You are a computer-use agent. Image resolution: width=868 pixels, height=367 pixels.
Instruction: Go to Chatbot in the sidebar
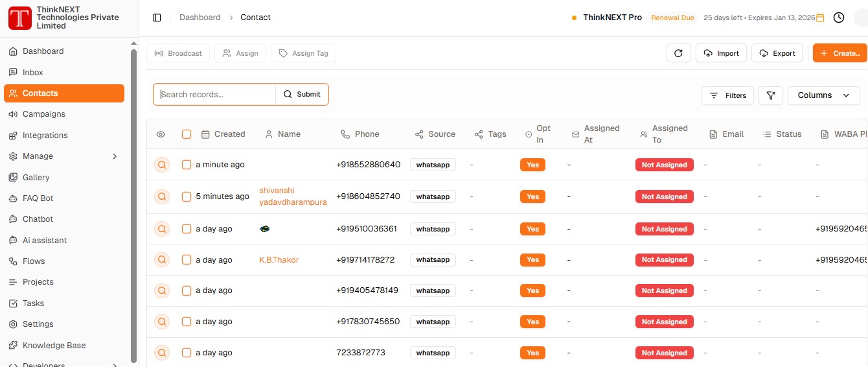38,219
